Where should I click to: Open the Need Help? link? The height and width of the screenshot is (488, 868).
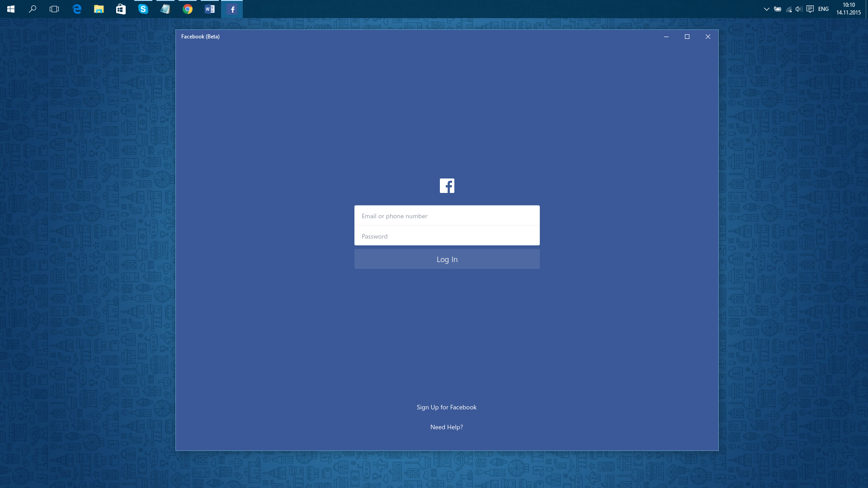point(446,427)
